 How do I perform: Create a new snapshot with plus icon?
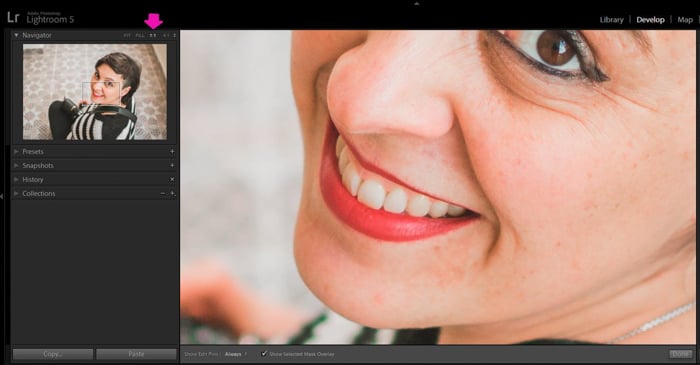point(172,166)
